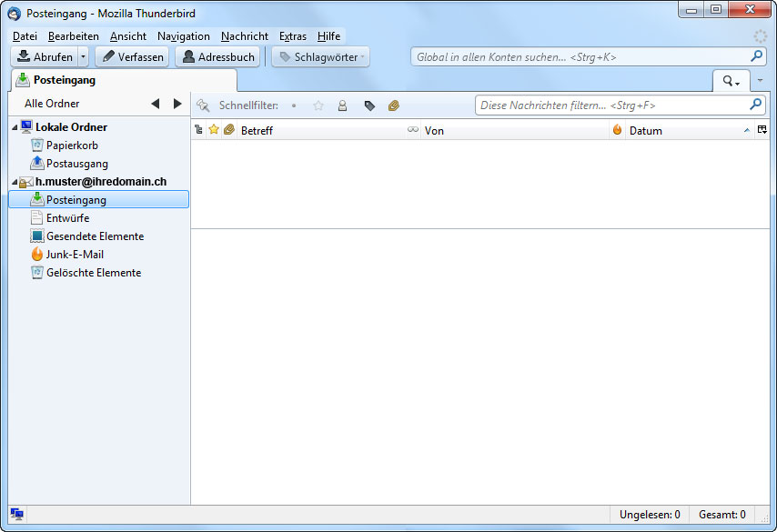
Task: Sort messages by Von column
Action: pyautogui.click(x=515, y=130)
